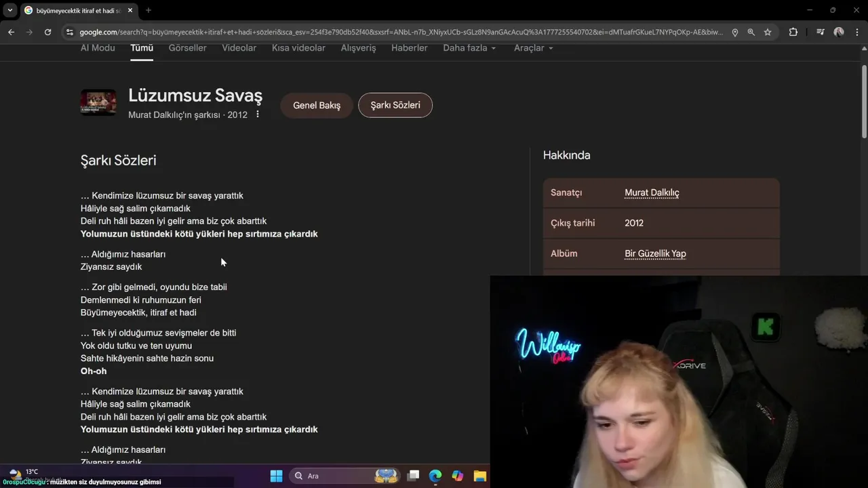The width and height of the screenshot is (868, 488).
Task: Click the more options dots beside Murat Dalkılıç'ın şarkısı
Action: 258,115
